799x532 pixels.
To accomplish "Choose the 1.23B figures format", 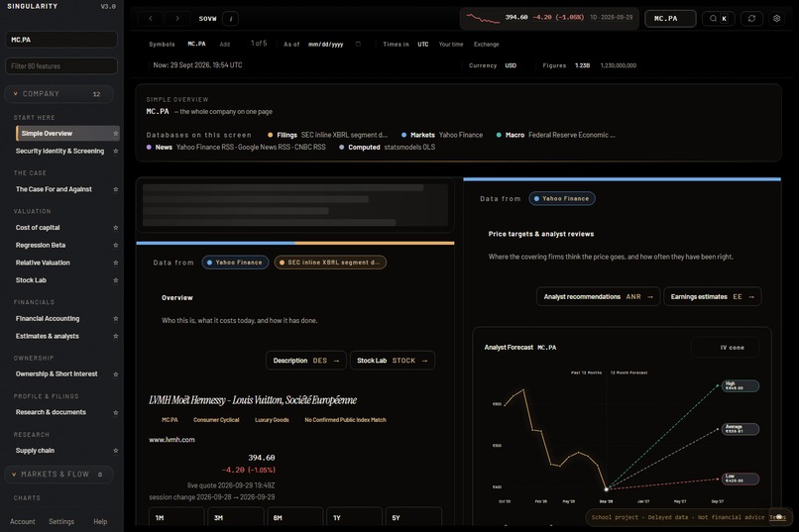I will 583,65.
